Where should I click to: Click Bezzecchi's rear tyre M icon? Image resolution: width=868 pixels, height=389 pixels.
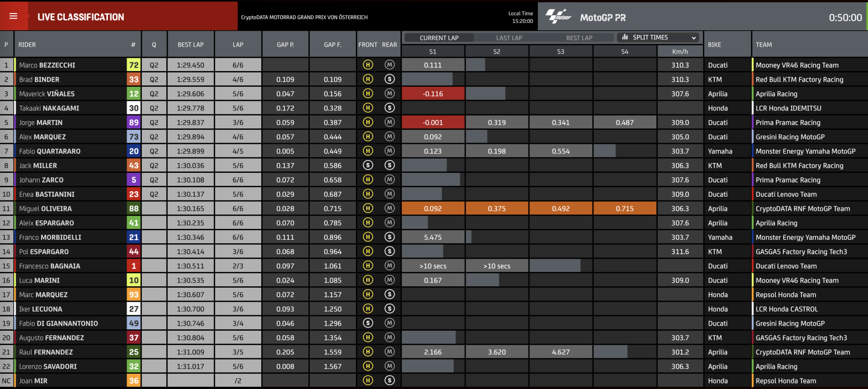click(390, 65)
